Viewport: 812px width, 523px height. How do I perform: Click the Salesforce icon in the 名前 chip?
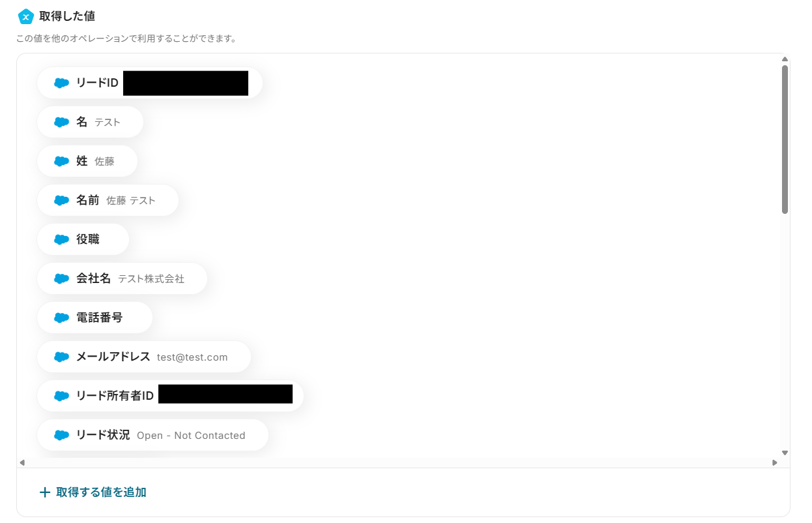[61, 200]
